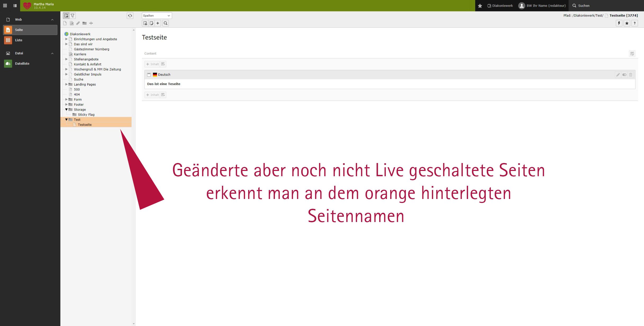Hide the Deutsch content element
Viewport: 644px width, 326px height.
[624, 75]
